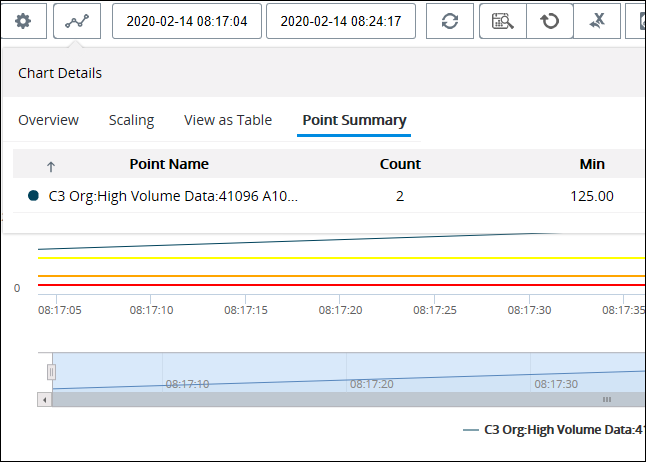
Task: Switch to the Overview tab
Action: (48, 120)
